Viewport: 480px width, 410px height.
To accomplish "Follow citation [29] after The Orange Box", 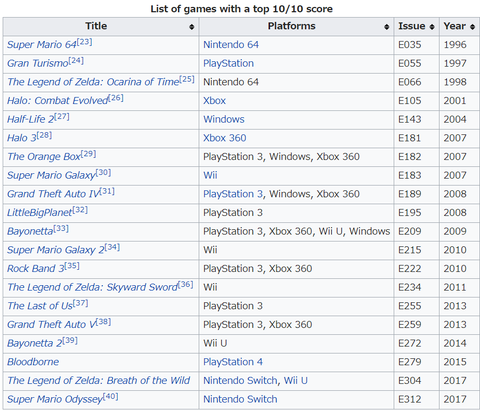I will [88, 154].
